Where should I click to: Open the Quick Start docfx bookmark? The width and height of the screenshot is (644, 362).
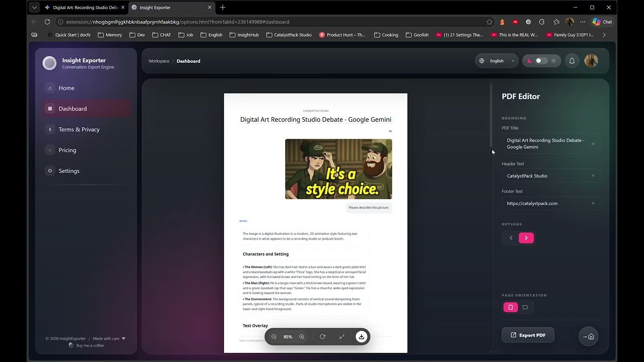[70, 35]
